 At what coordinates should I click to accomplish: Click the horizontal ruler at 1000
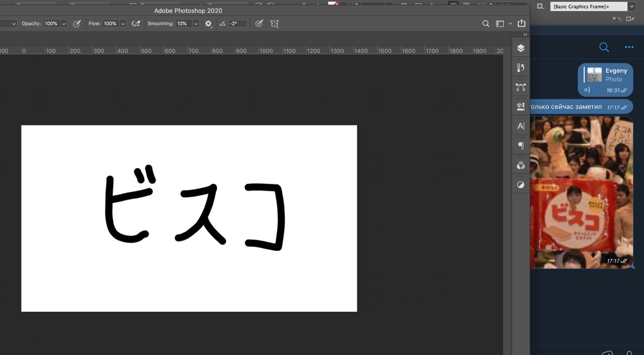pos(266,51)
